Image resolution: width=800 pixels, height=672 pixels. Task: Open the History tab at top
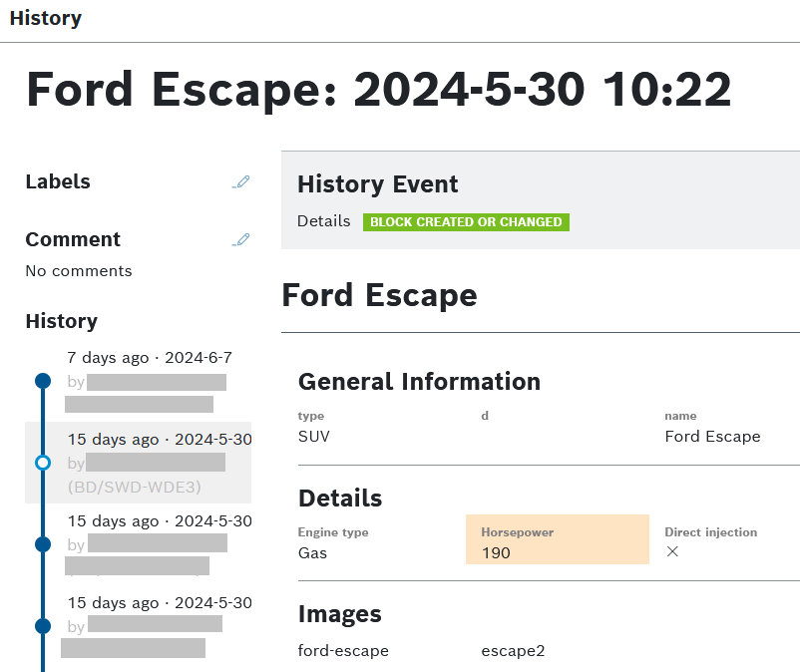[46, 18]
